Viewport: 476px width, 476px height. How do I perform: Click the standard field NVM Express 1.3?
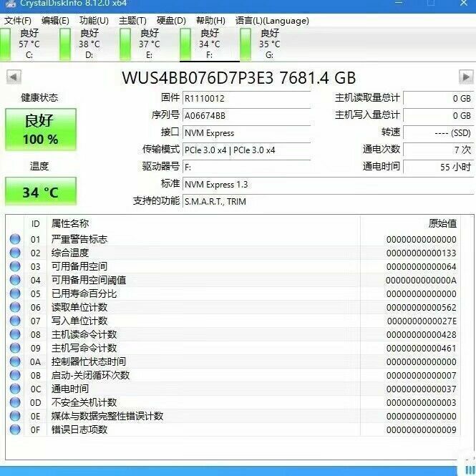pyautogui.click(x=328, y=184)
